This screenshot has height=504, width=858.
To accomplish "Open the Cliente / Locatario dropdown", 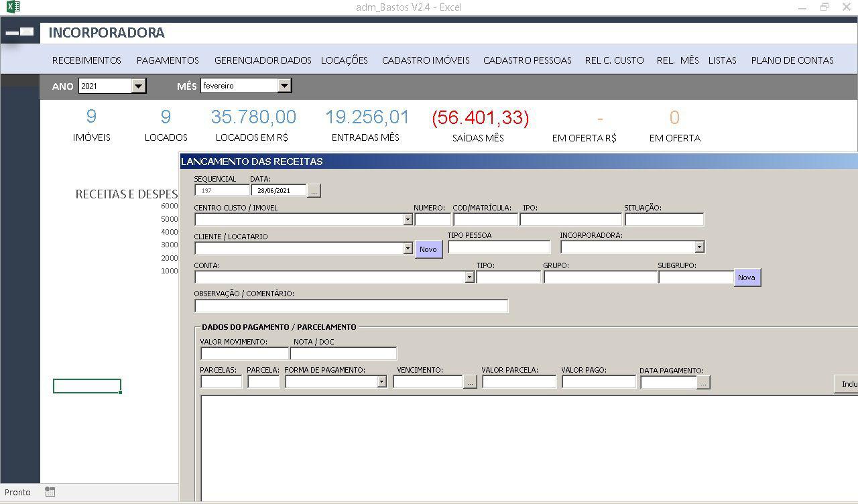I will point(408,249).
